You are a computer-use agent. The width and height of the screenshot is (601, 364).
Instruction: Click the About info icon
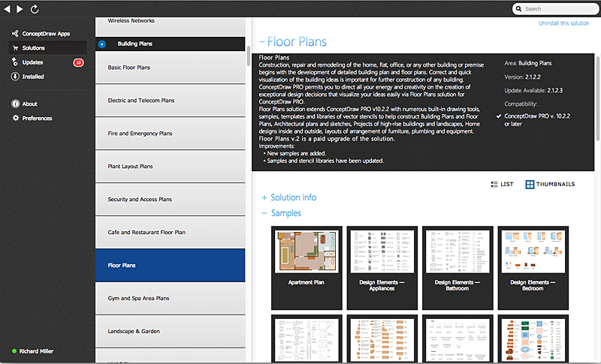click(15, 104)
